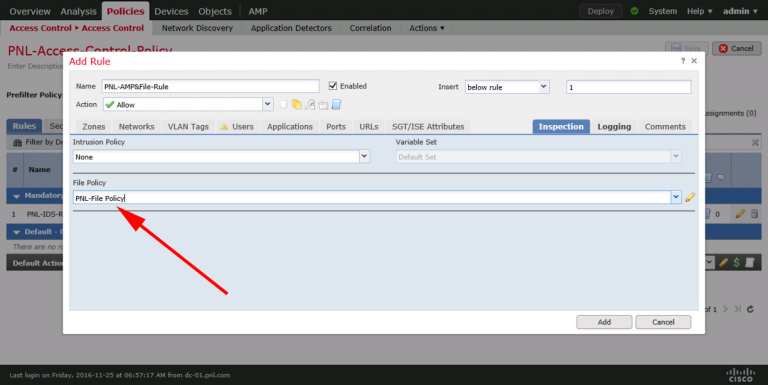768x385 pixels.
Task: Switch to the Applications tab
Action: [x=289, y=126]
